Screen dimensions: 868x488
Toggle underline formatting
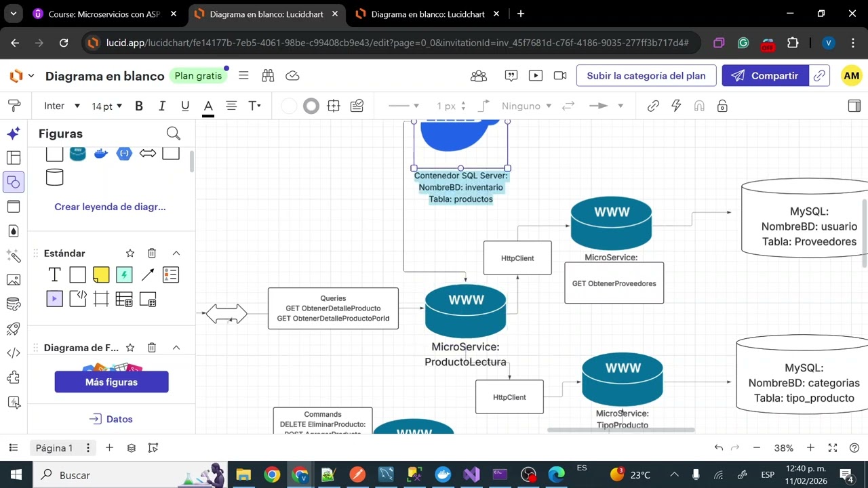pos(185,106)
